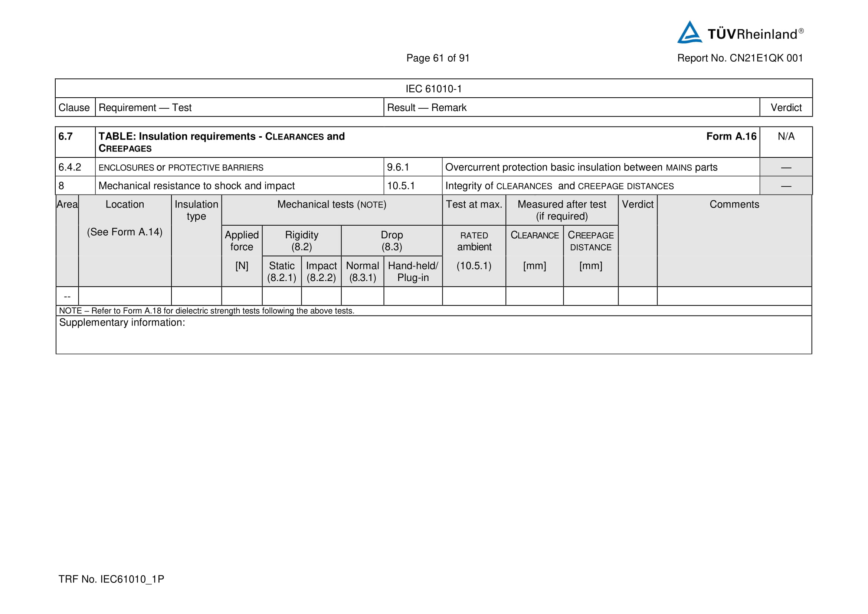Click '(See Form A.14)' reference
The width and height of the screenshot is (868, 614).
click(125, 232)
